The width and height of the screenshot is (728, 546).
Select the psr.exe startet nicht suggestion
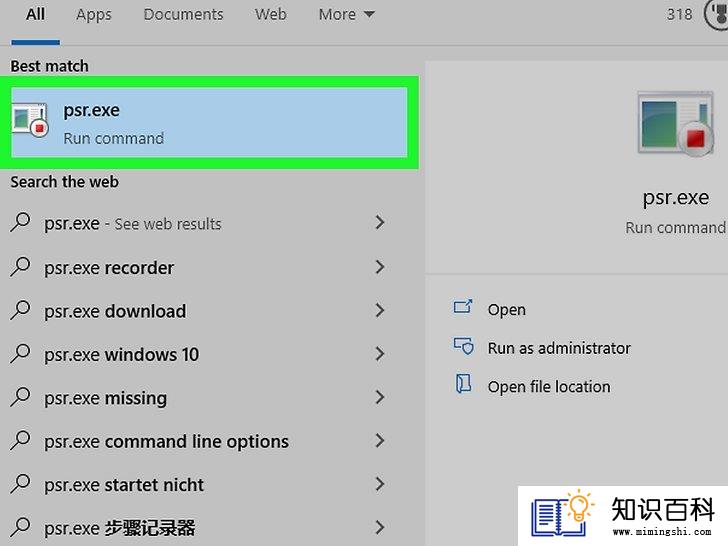click(198, 484)
